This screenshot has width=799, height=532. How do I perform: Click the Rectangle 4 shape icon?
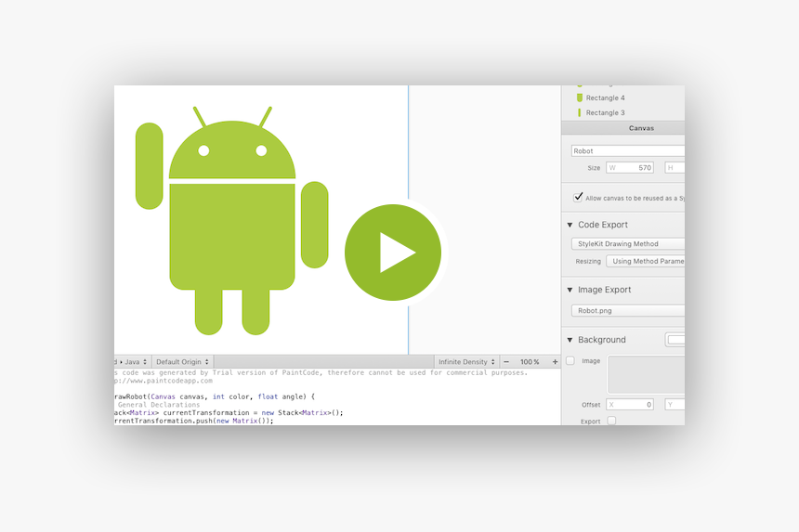click(x=580, y=97)
